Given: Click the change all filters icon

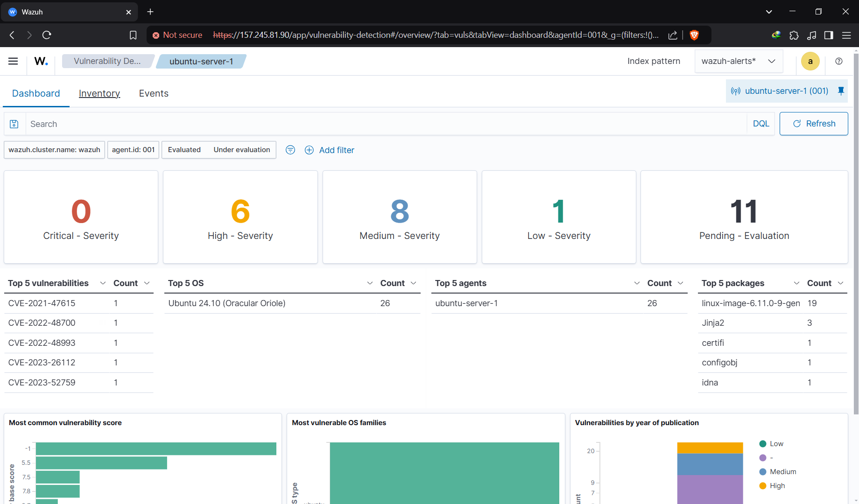Looking at the screenshot, I should pos(290,150).
